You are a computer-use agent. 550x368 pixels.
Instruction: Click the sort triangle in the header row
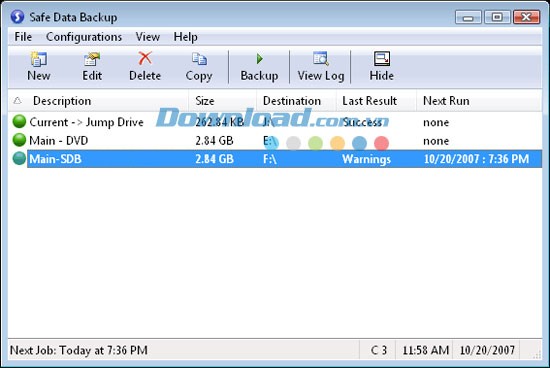(x=17, y=101)
